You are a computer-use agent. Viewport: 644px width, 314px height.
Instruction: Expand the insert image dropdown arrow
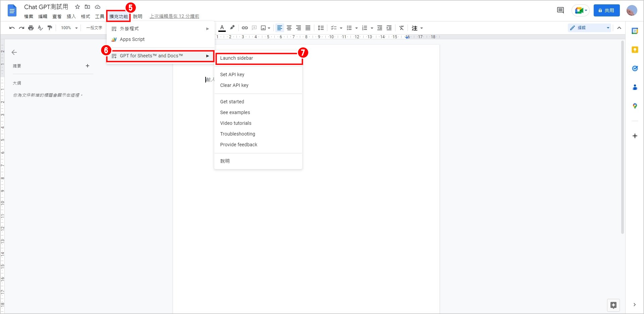pyautogui.click(x=269, y=28)
